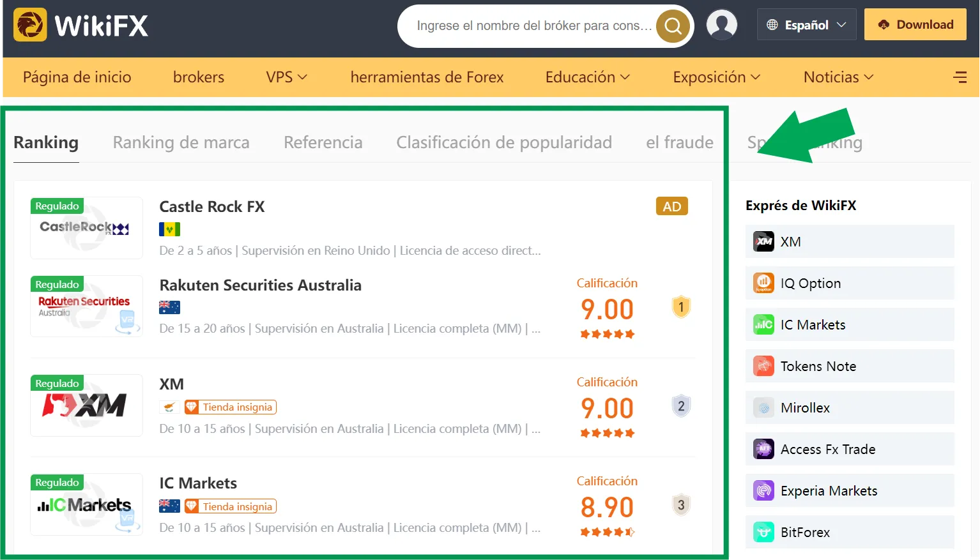Expand the Noticias menu

click(838, 77)
